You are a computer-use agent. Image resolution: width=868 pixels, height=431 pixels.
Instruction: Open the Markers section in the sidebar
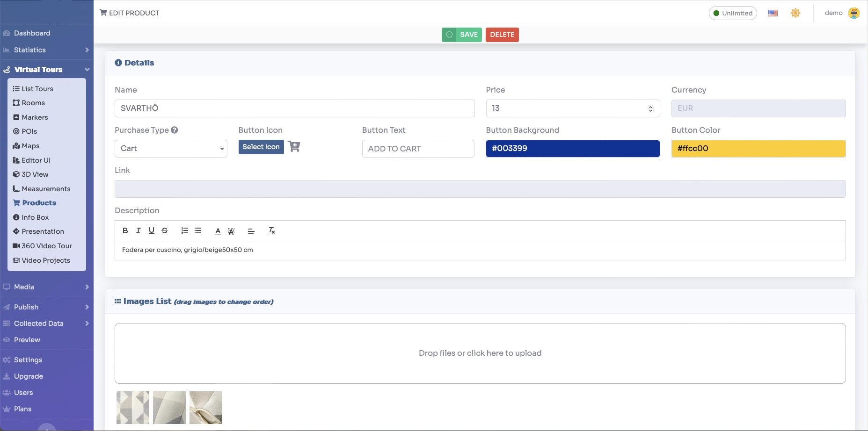[35, 117]
